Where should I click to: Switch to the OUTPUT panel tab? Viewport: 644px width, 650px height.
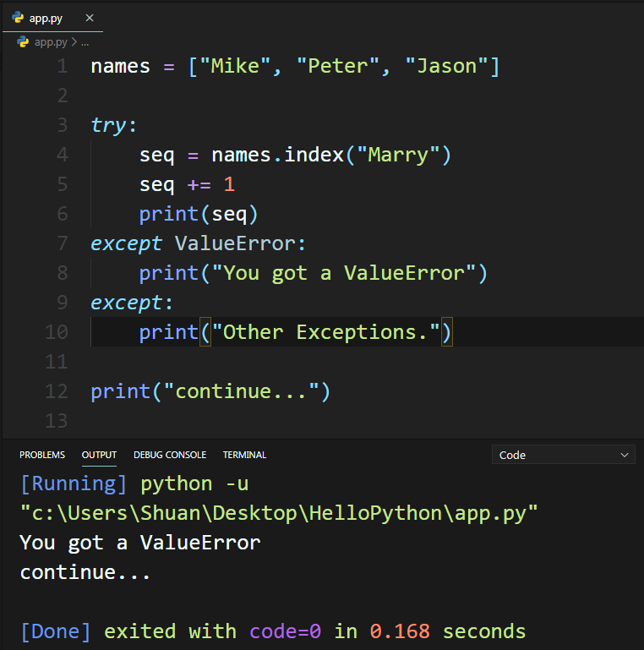coord(99,455)
